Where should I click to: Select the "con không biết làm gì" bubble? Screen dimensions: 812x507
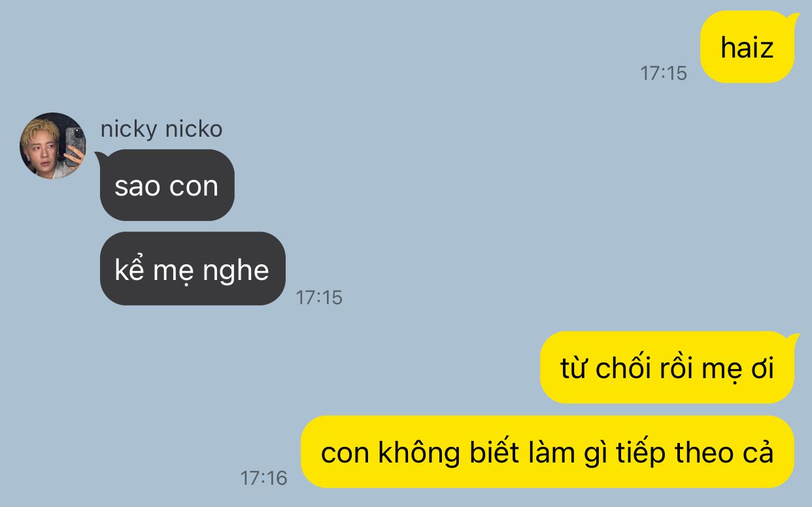[x=547, y=452]
